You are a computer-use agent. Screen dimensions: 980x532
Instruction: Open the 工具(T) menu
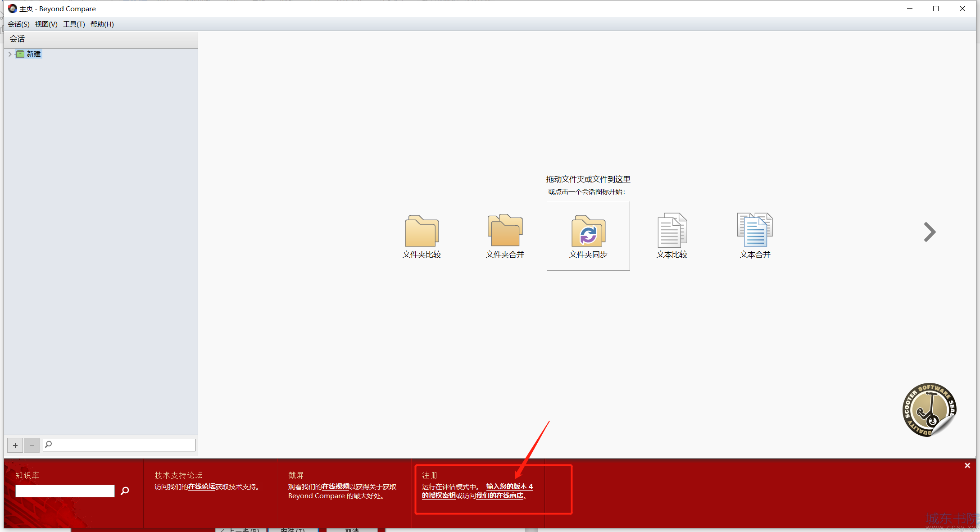tap(74, 24)
